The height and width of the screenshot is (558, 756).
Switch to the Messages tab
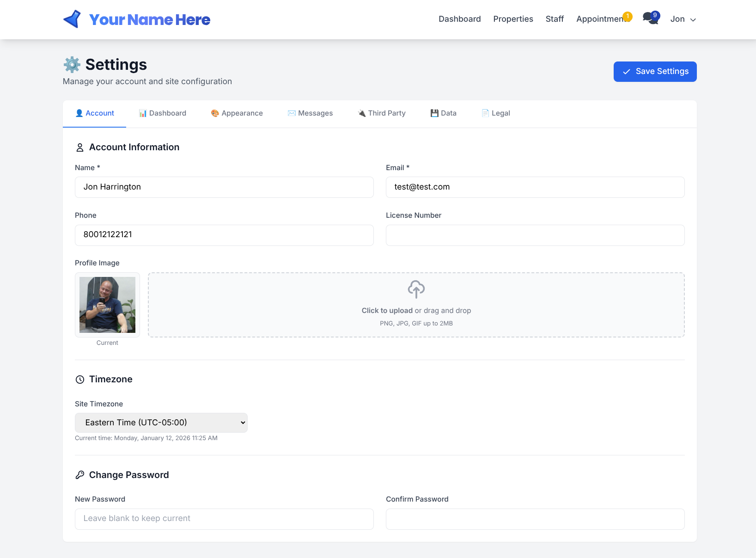tap(310, 113)
